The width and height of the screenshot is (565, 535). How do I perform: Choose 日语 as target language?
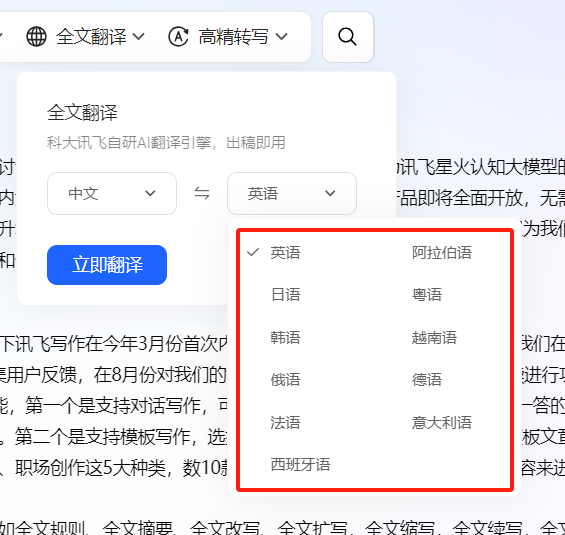click(x=285, y=295)
